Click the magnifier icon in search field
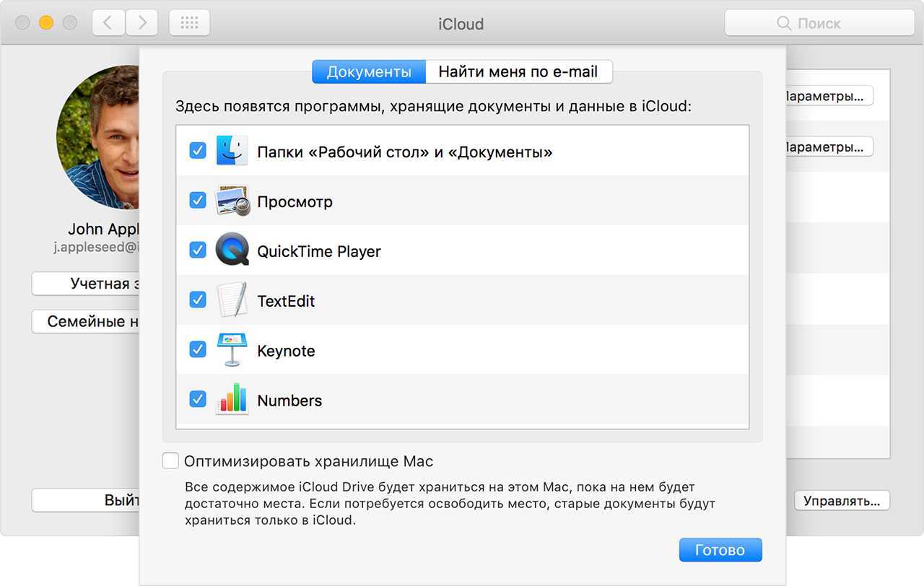 [x=784, y=23]
